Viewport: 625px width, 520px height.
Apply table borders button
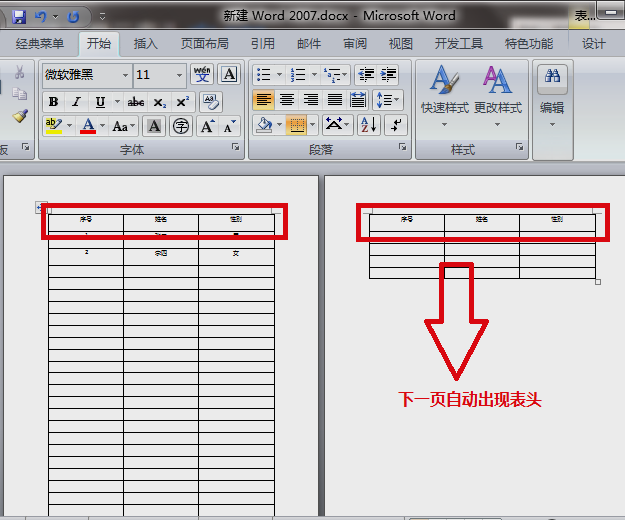297,126
